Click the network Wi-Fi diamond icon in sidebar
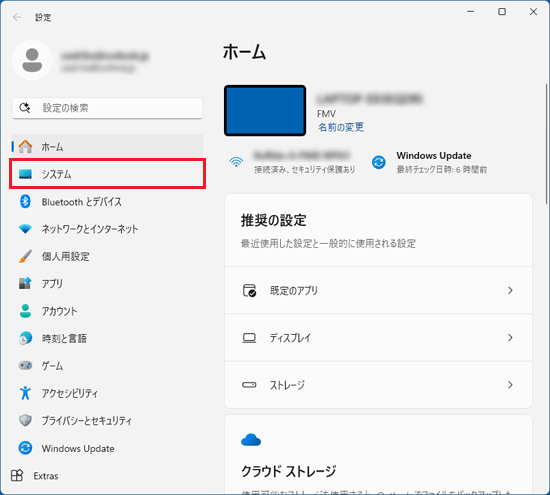This screenshot has width=550, height=495. pos(25,229)
